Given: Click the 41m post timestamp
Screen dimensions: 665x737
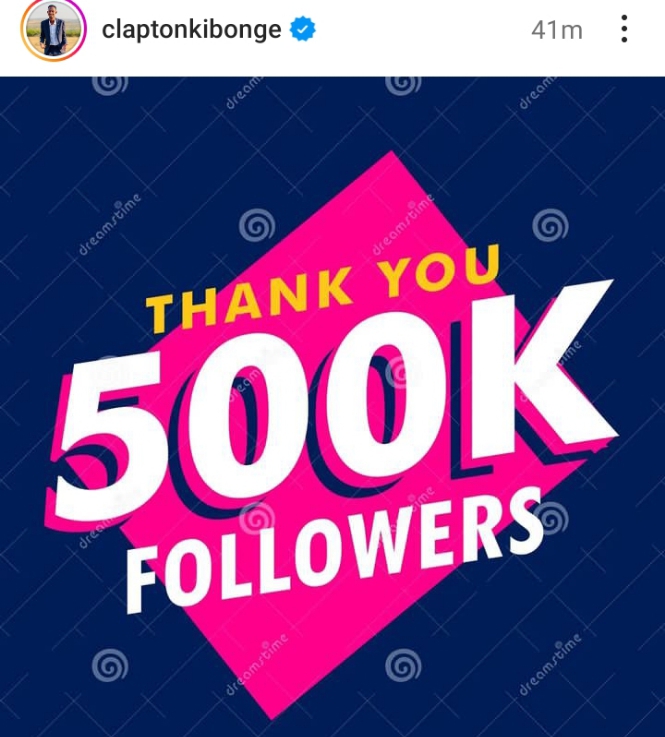Looking at the screenshot, I should (x=557, y=31).
